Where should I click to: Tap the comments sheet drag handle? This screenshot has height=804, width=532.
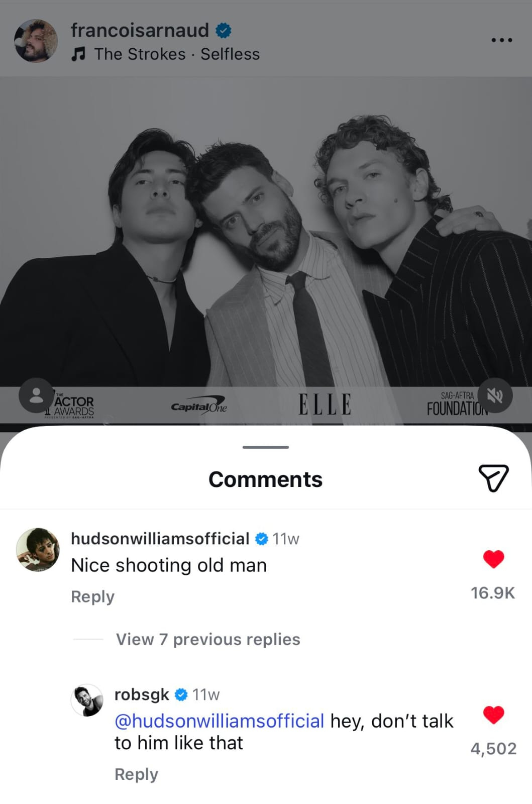(265, 447)
